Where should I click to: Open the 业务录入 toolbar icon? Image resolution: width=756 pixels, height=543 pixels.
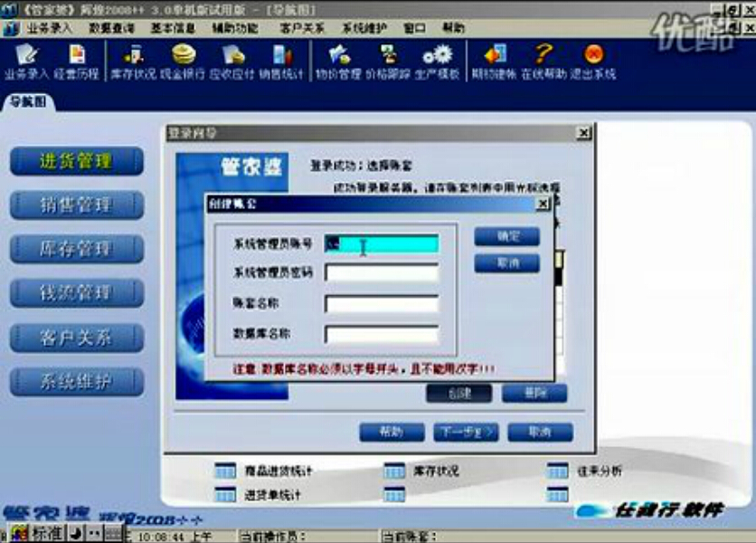click(26, 62)
